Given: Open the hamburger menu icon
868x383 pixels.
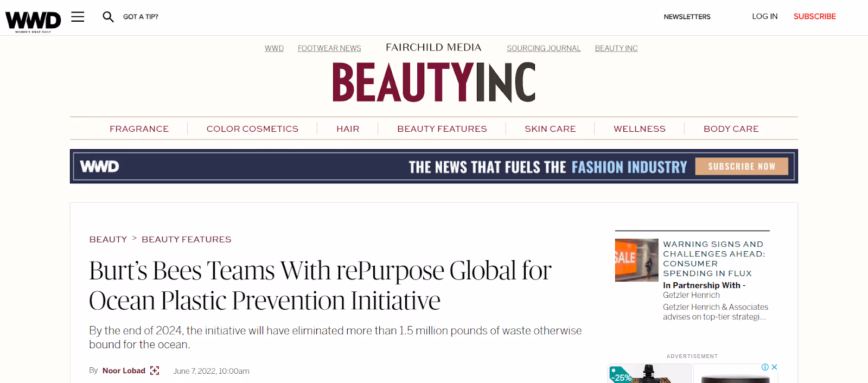Looking at the screenshot, I should [x=78, y=17].
